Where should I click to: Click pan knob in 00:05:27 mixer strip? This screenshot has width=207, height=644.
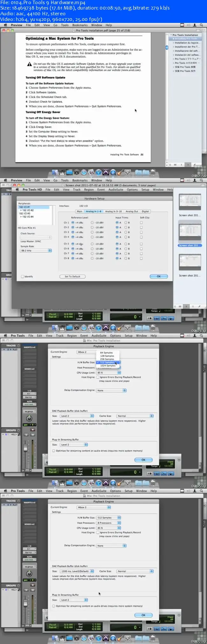tap(29, 418)
